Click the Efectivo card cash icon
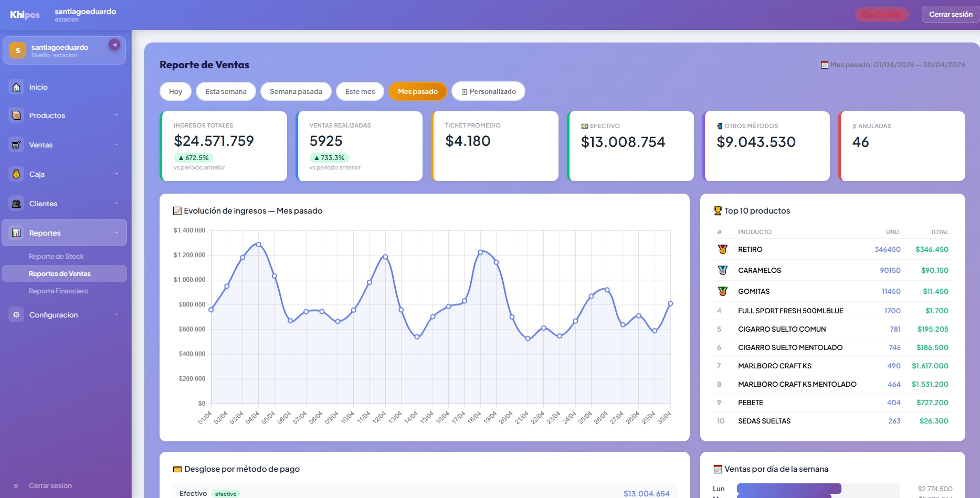 coord(585,126)
